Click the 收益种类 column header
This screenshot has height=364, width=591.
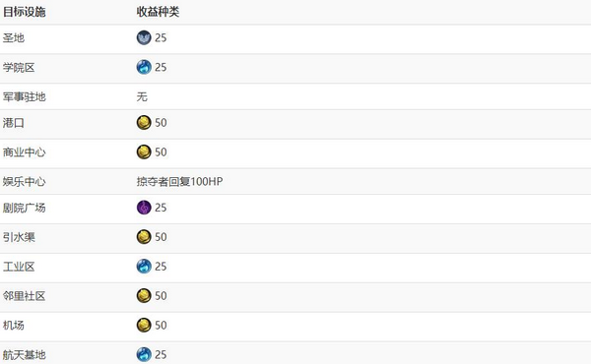pos(158,12)
